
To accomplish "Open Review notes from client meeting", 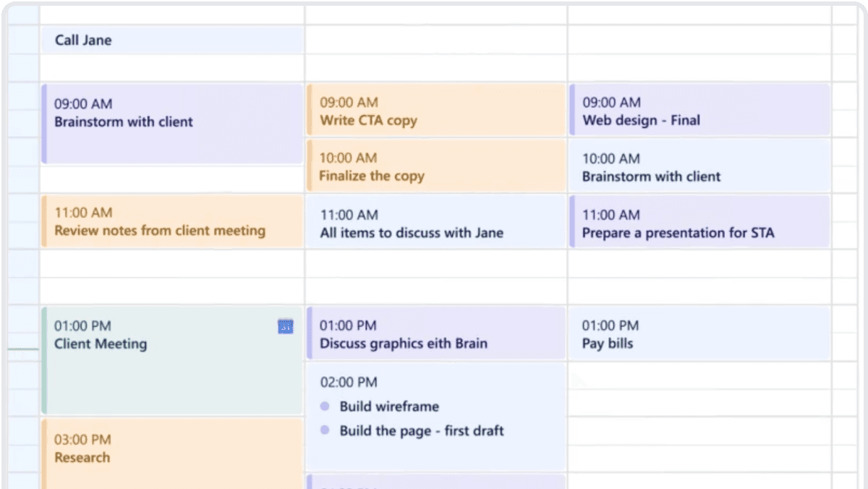I will click(x=171, y=222).
